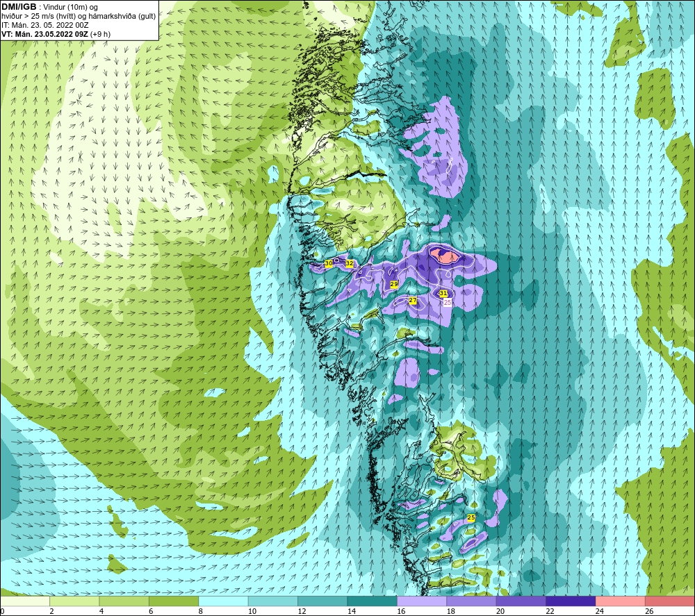Click the legend scale number 14
This screenshot has width=695, height=616.
(352, 611)
